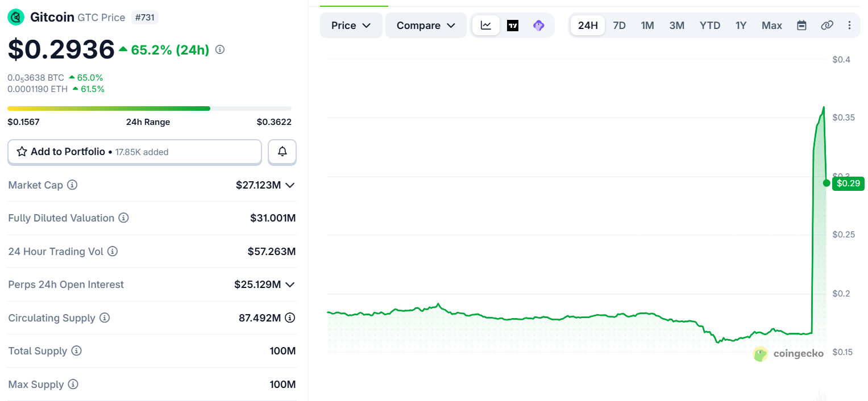Click the 17.85K added text

pos(142,152)
